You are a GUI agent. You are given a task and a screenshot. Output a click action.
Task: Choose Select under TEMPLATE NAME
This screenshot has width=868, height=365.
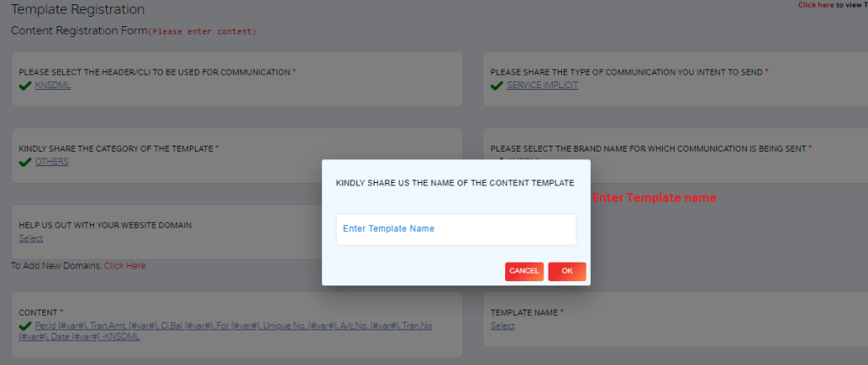pos(503,326)
